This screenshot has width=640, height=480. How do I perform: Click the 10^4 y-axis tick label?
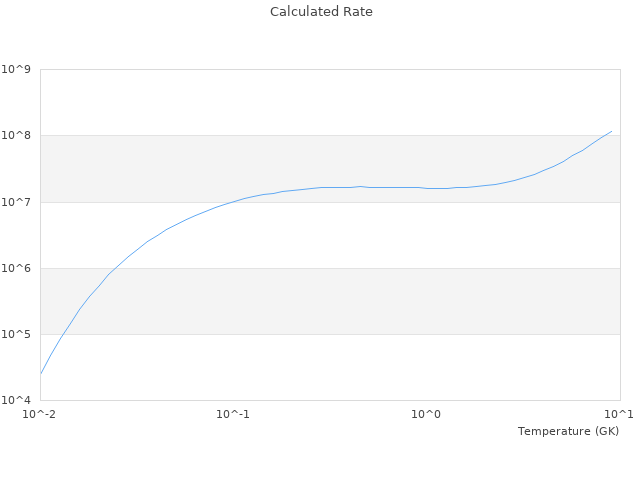click(x=17, y=400)
